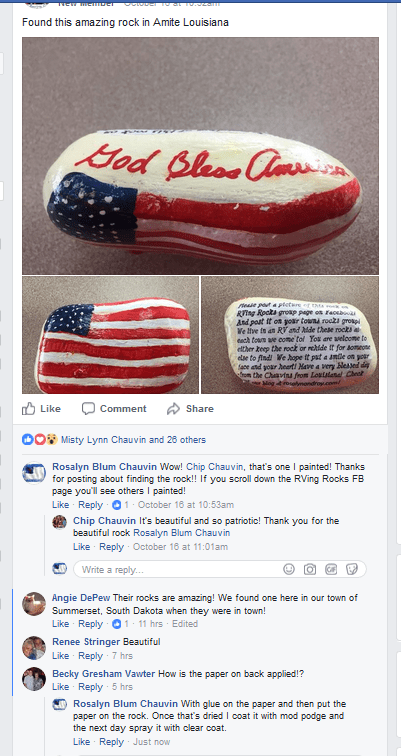Click the Like thumbs-up icon under the post
The image size is (401, 756).
point(29,409)
